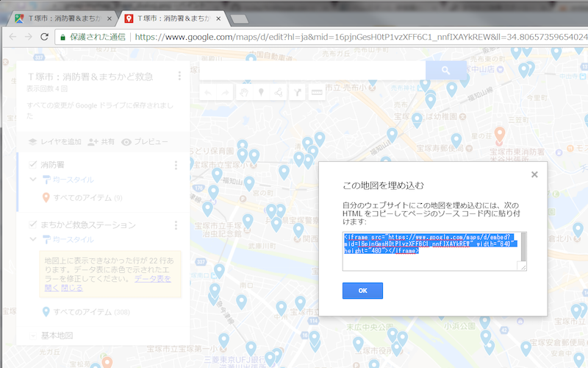Image resolution: width=588 pixels, height=368 pixels.
Task: Reload the page with the refresh icon
Action: pyautogui.click(x=44, y=37)
